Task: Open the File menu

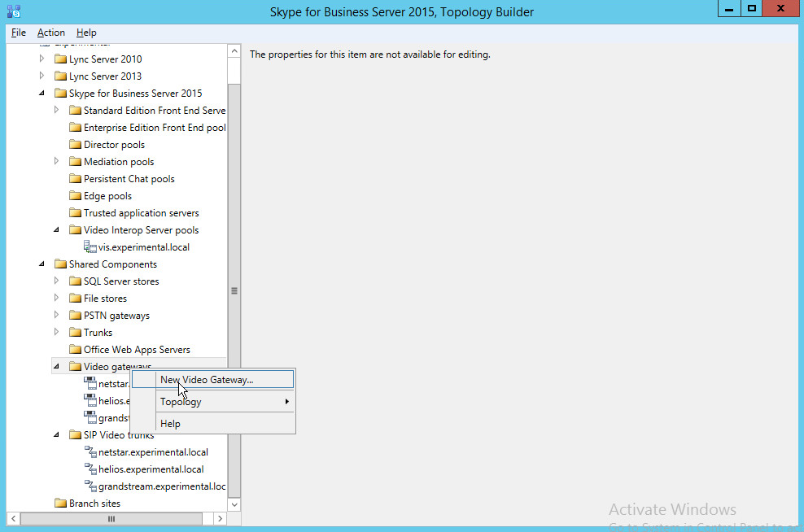Action: pos(19,33)
